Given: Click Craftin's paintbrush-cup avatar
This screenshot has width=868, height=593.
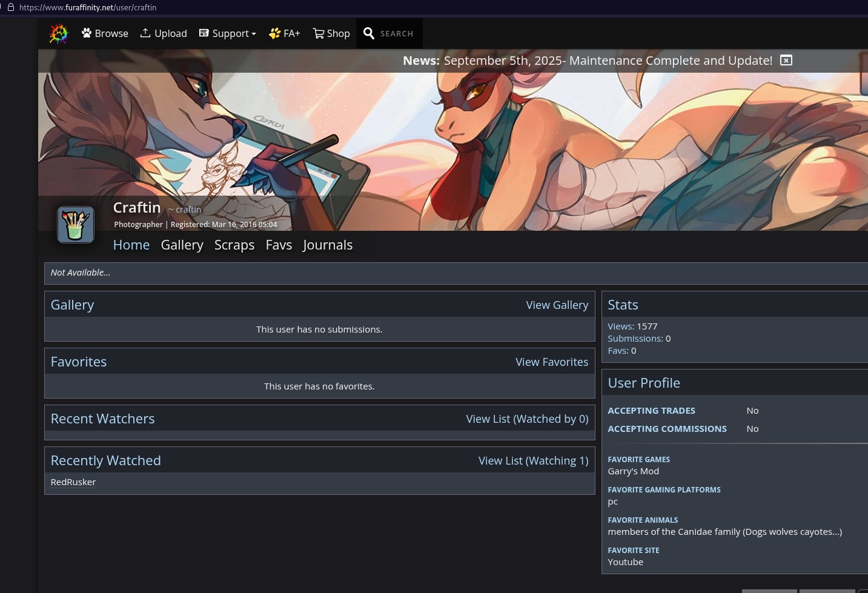Looking at the screenshot, I should [x=75, y=224].
